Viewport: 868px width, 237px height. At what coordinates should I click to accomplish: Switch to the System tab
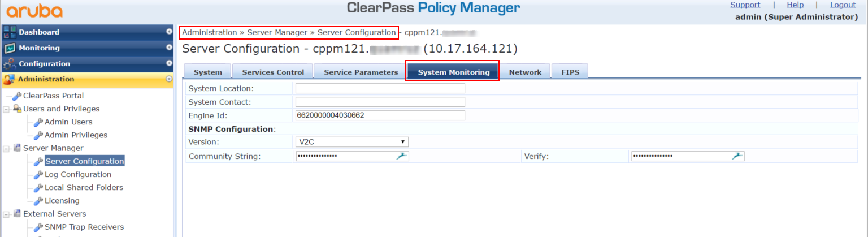[x=208, y=72]
